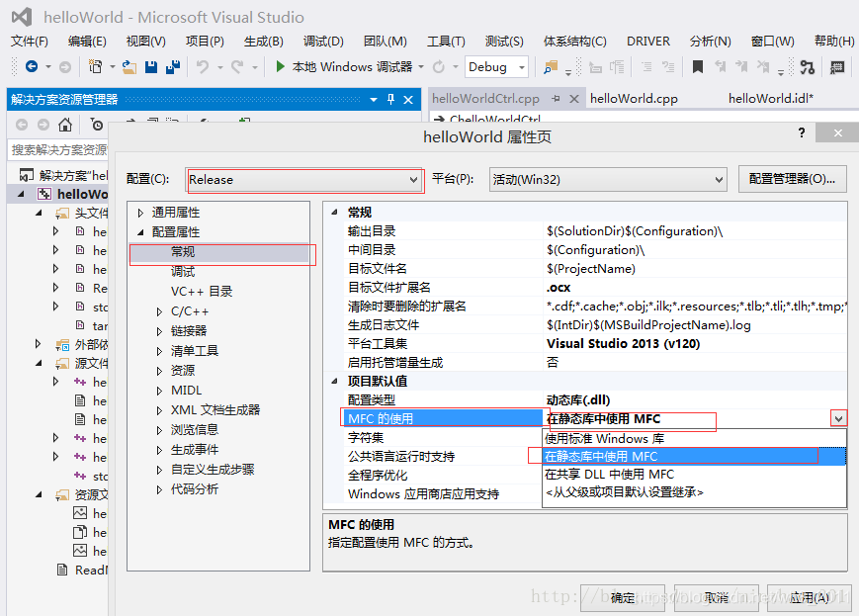Switch to the helloWorld.cpp tab

click(x=634, y=99)
